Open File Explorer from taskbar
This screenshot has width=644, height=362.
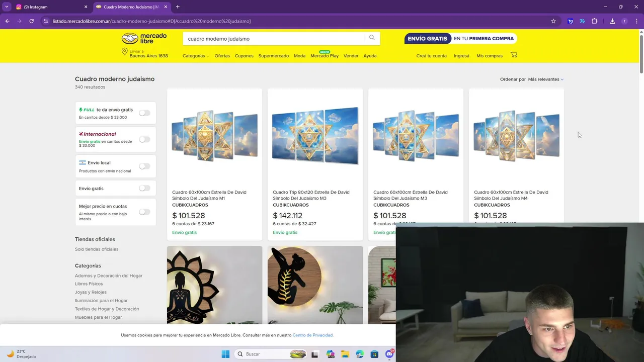click(x=345, y=354)
